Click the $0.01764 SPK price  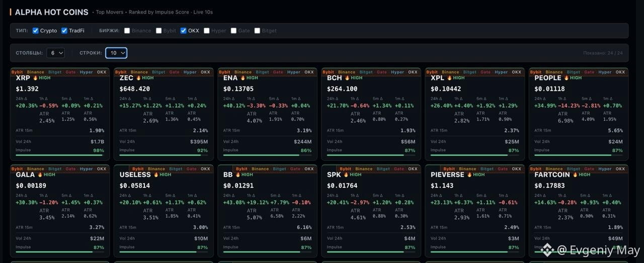coord(342,185)
